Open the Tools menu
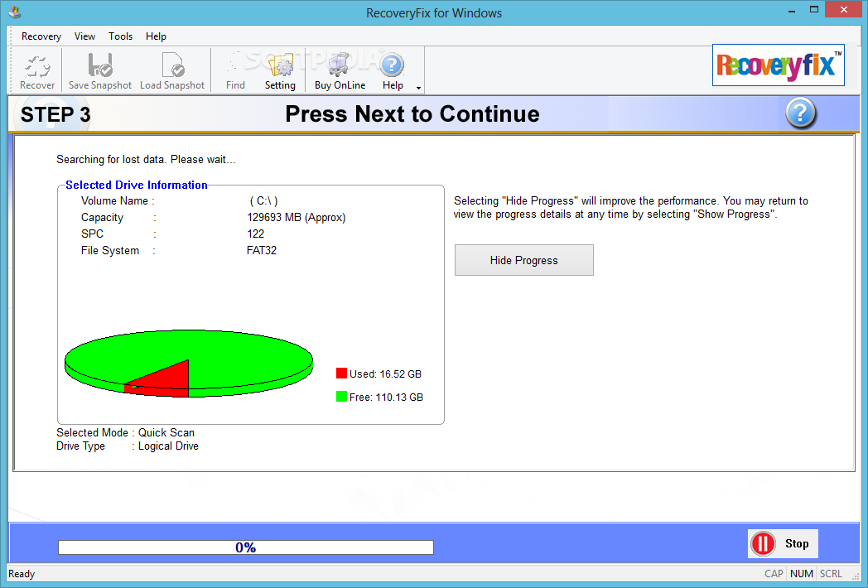The width and height of the screenshot is (868, 588). click(x=120, y=36)
